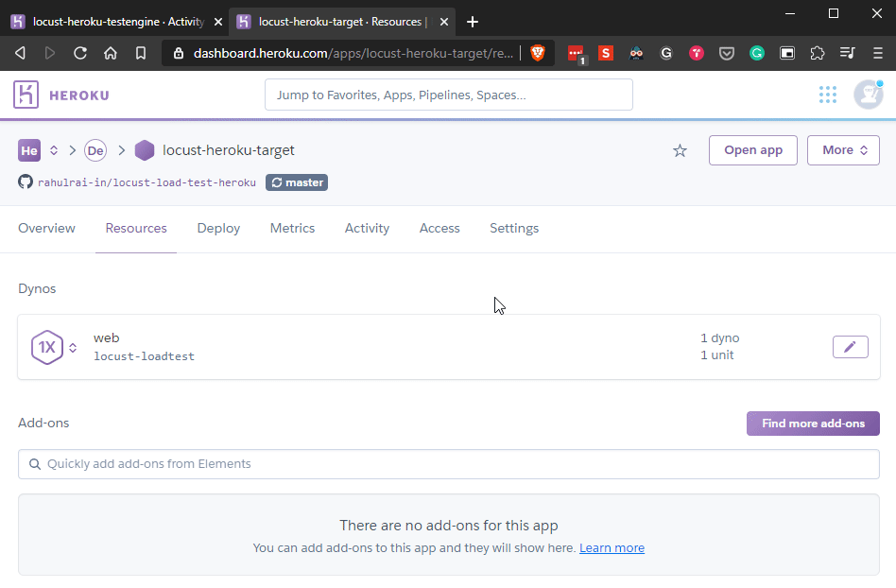Edit the web dyno formation with pencil icon
The image size is (896, 588).
[851, 347]
